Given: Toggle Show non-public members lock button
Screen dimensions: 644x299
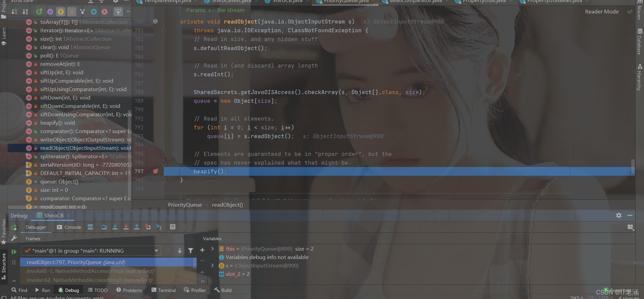Looking at the screenshot, I should [72, 12].
